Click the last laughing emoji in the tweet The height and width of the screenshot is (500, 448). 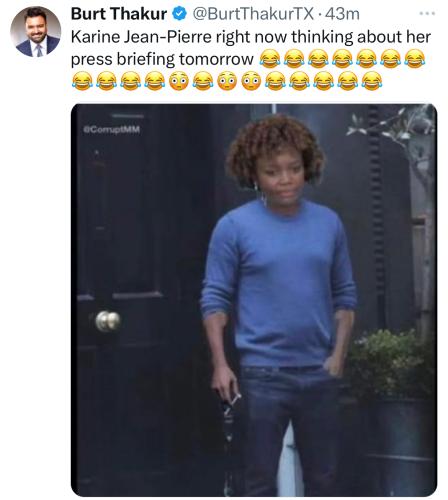[372, 81]
